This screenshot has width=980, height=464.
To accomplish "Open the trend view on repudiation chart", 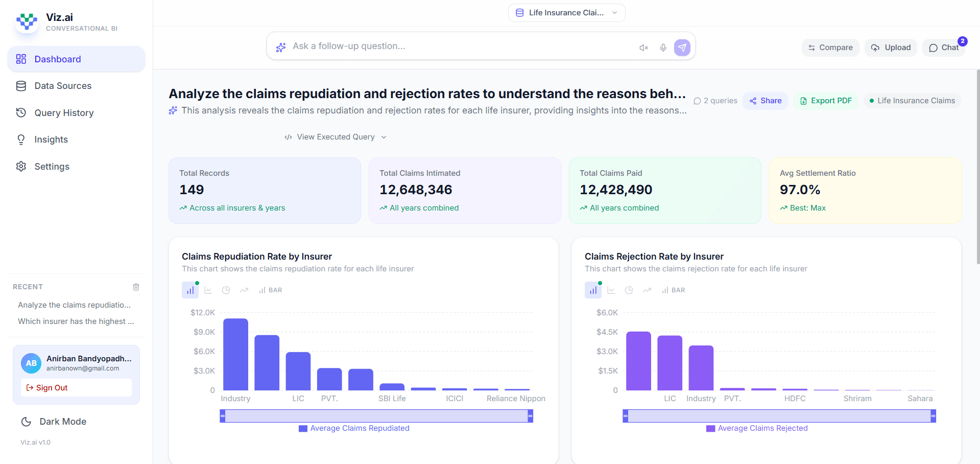I will coord(244,290).
